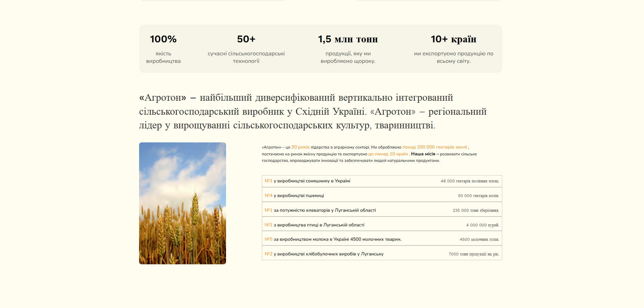Click "сучасні сільськогосподарські технології" caption
This screenshot has height=308, width=644.
[x=246, y=57]
